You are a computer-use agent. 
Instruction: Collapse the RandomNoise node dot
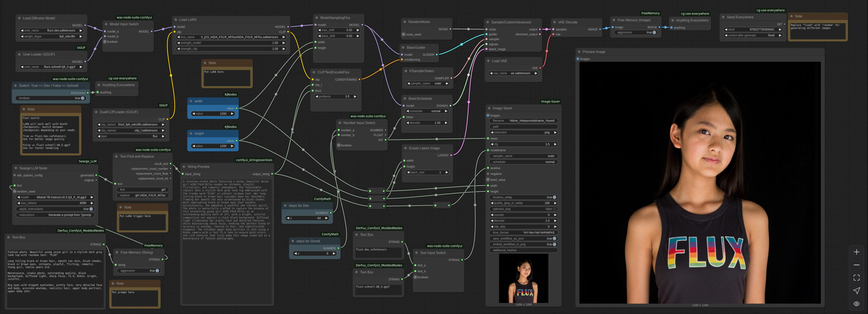point(405,22)
